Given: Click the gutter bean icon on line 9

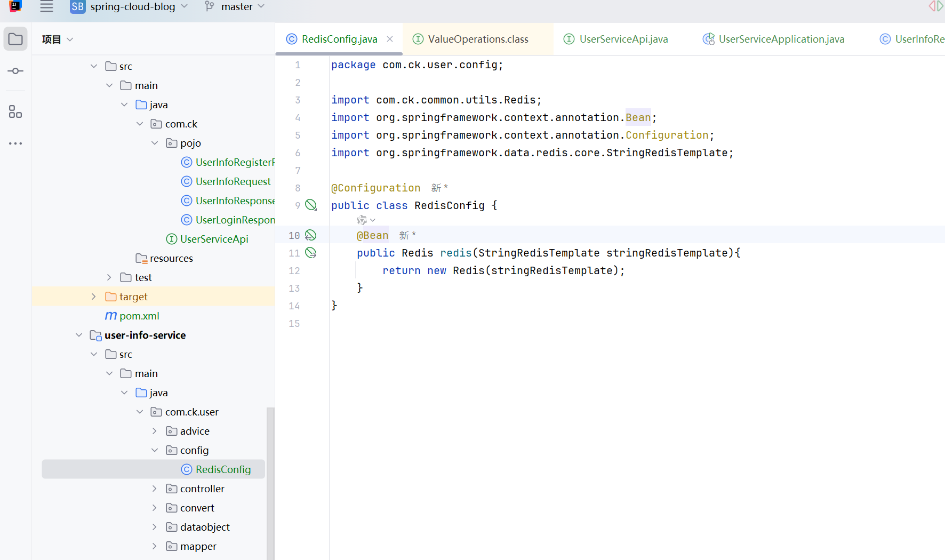Looking at the screenshot, I should pos(311,205).
